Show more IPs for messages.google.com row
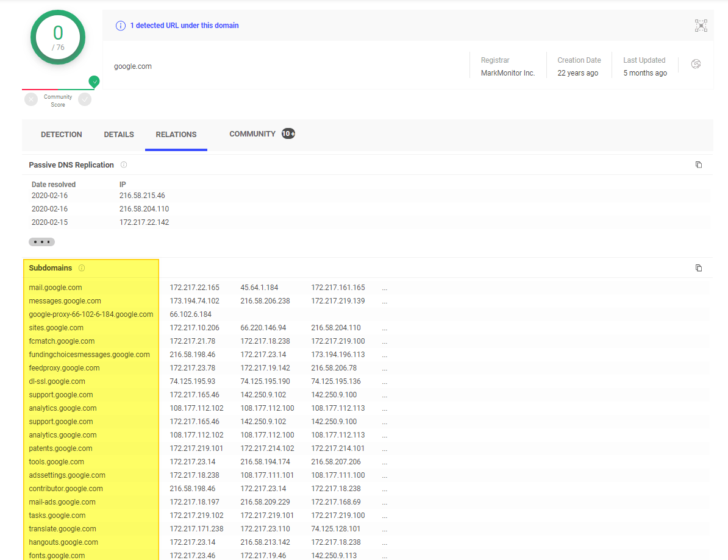Screen dimensions: 728x560 pyautogui.click(x=385, y=302)
